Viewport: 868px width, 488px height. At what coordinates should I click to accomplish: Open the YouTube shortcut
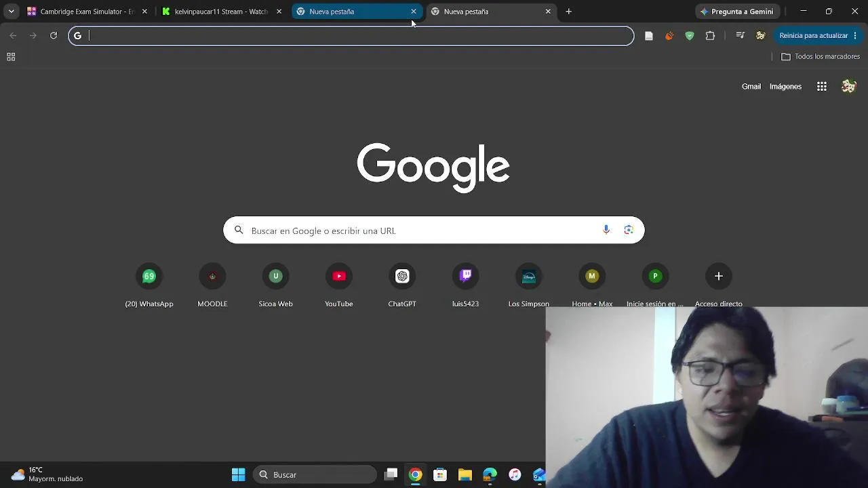click(x=339, y=285)
